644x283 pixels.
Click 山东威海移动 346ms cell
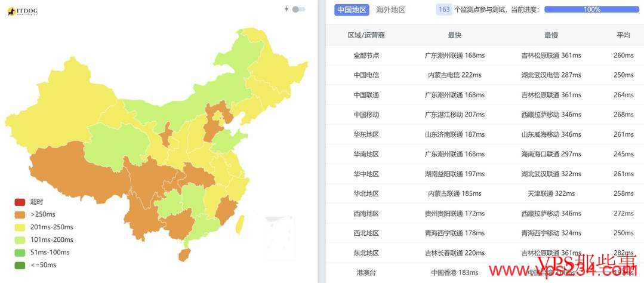551,134
